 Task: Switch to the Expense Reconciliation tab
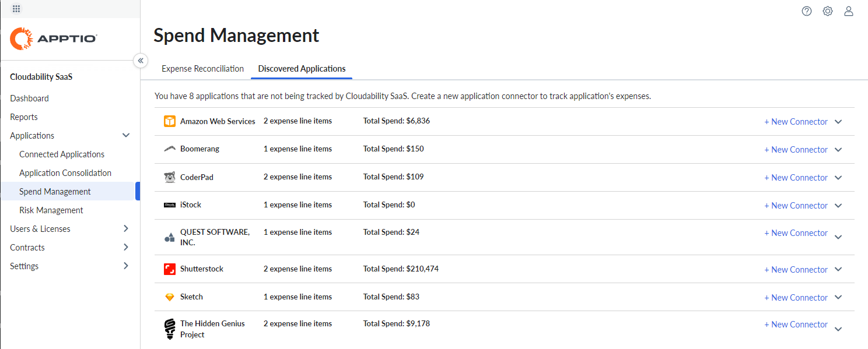tap(202, 68)
